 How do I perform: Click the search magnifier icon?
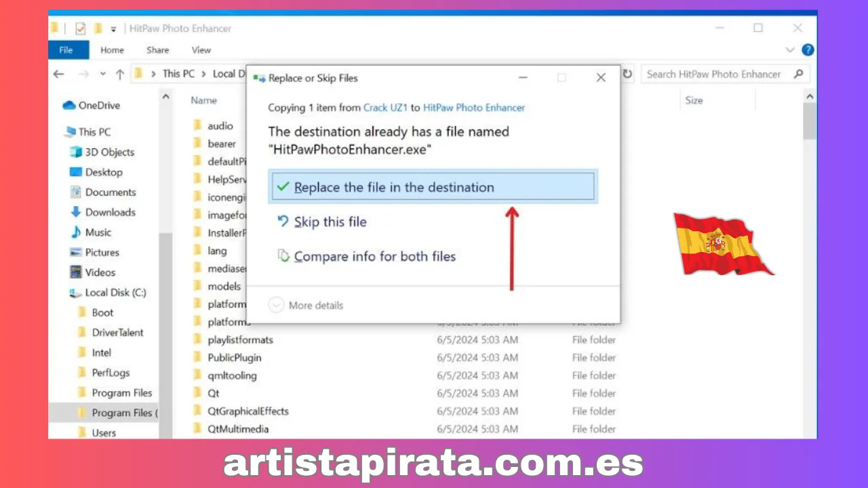(798, 74)
